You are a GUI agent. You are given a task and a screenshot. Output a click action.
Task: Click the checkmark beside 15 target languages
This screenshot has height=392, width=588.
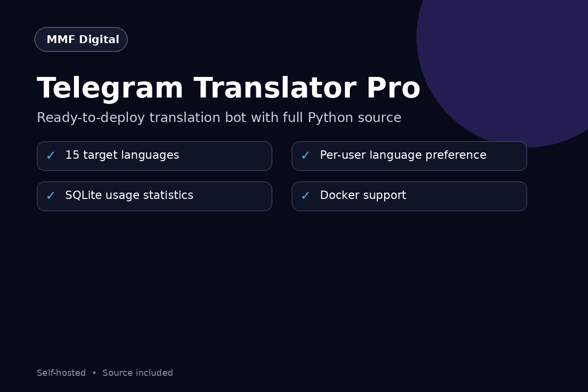pyautogui.click(x=50, y=156)
